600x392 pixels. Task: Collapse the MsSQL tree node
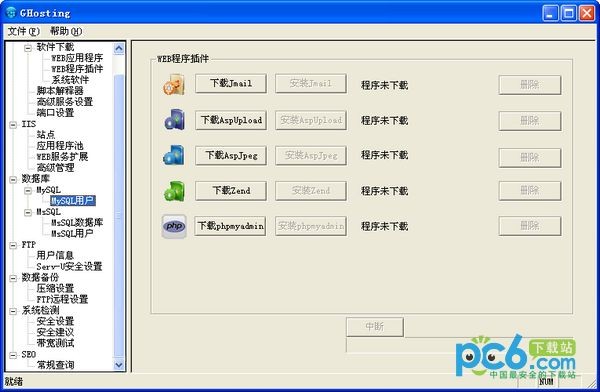[x=28, y=212]
